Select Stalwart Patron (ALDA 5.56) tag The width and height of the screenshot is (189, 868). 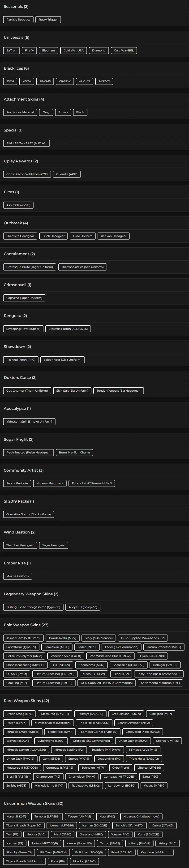(68, 329)
